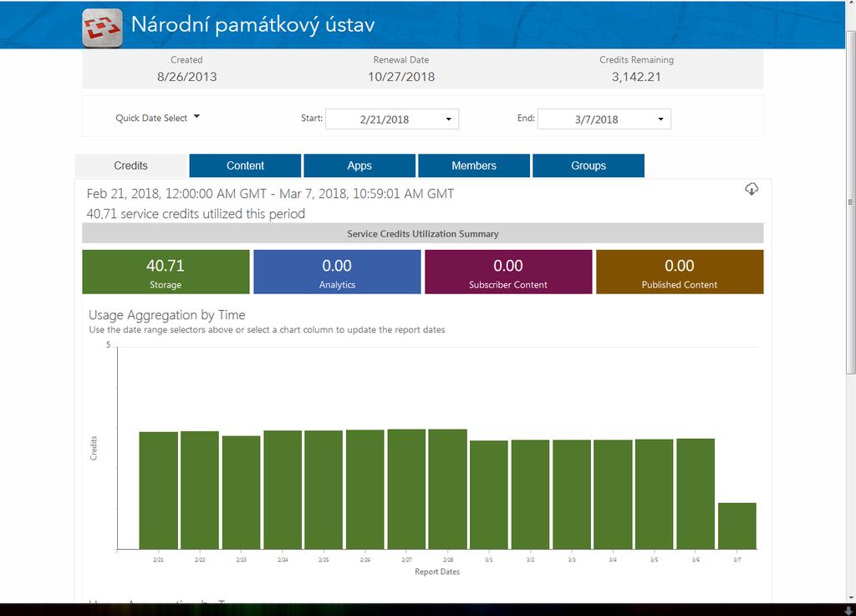Select the Members tab
Screen dimensions: 856x616
point(474,165)
